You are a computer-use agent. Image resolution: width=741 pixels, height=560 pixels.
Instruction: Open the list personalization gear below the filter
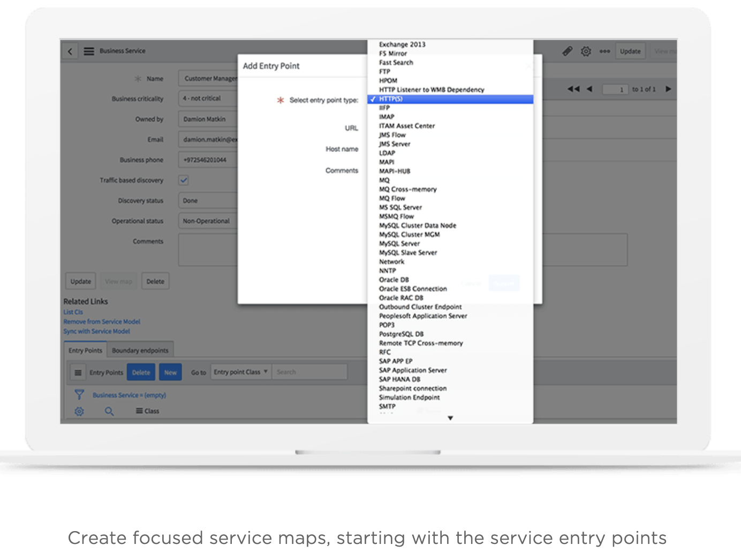tap(79, 411)
